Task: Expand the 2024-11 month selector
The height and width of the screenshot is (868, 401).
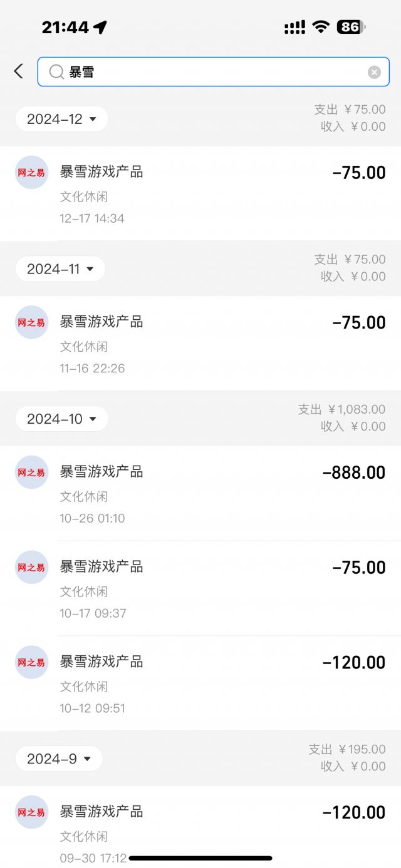Action: 60,268
